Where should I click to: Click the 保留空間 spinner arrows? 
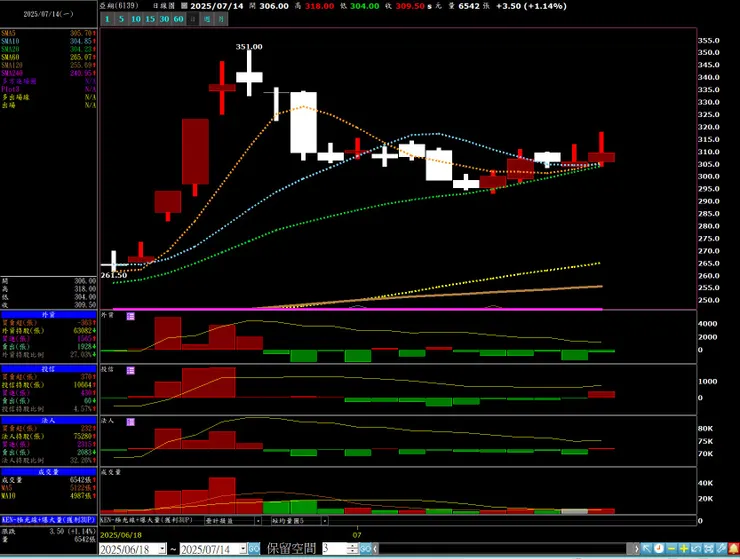353,549
